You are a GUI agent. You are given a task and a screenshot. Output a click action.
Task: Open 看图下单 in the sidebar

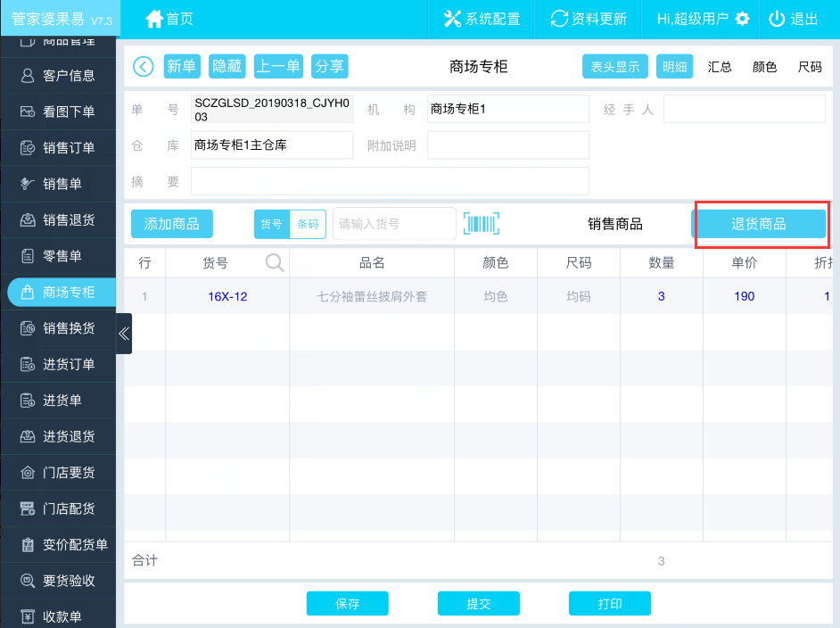(58, 112)
